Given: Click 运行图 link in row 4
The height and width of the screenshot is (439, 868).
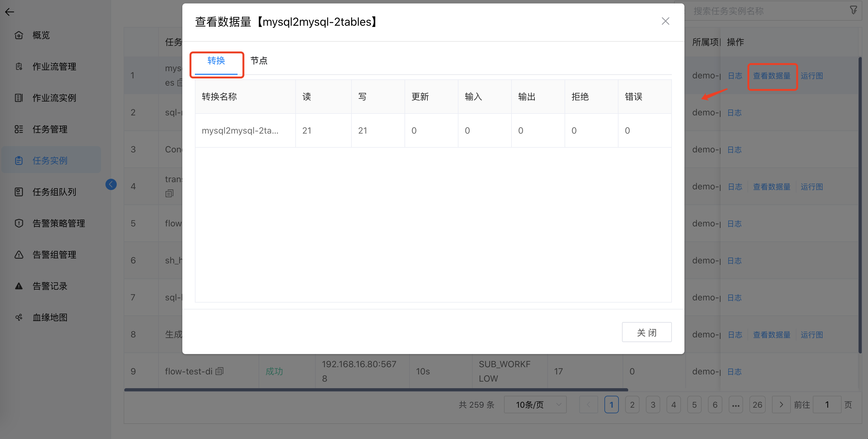Looking at the screenshot, I should point(812,187).
